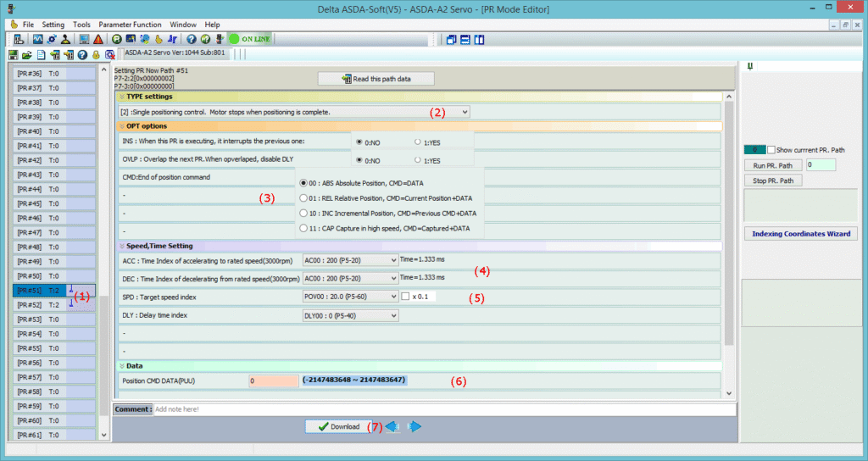The width and height of the screenshot is (868, 461).
Task: Select PR#45 in the path list
Action: tap(53, 203)
